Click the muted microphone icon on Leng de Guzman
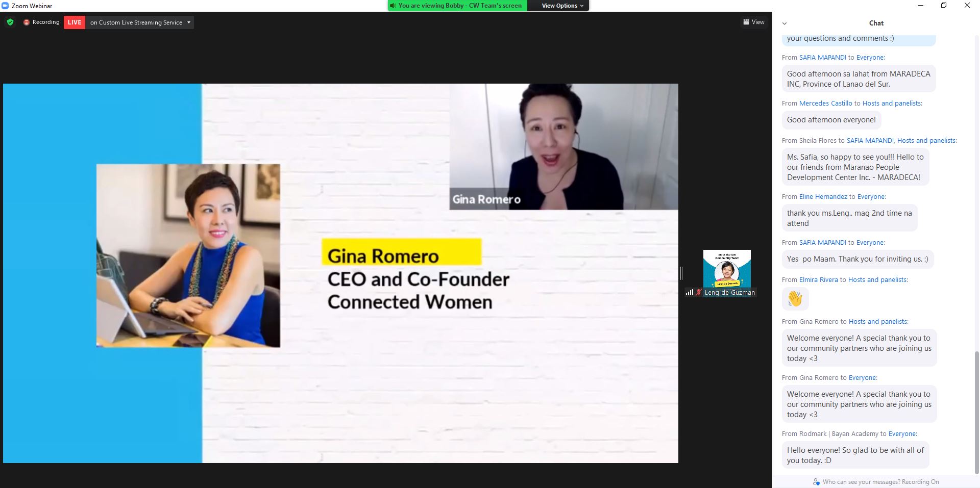The image size is (980, 488). (699, 292)
